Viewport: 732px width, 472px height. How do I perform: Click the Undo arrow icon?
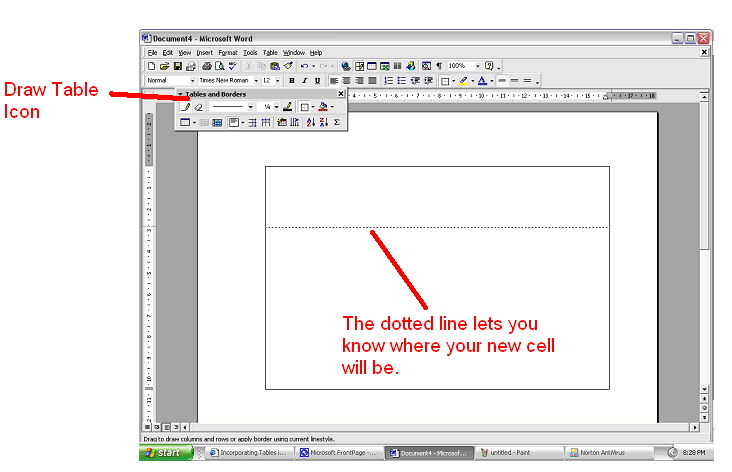(304, 66)
